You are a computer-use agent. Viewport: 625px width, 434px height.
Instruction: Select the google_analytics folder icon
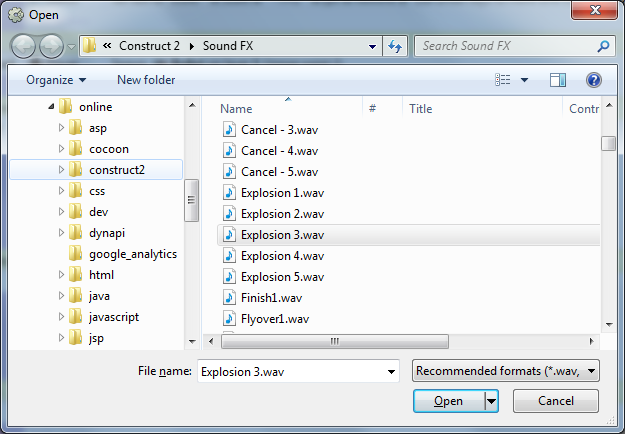(75, 254)
